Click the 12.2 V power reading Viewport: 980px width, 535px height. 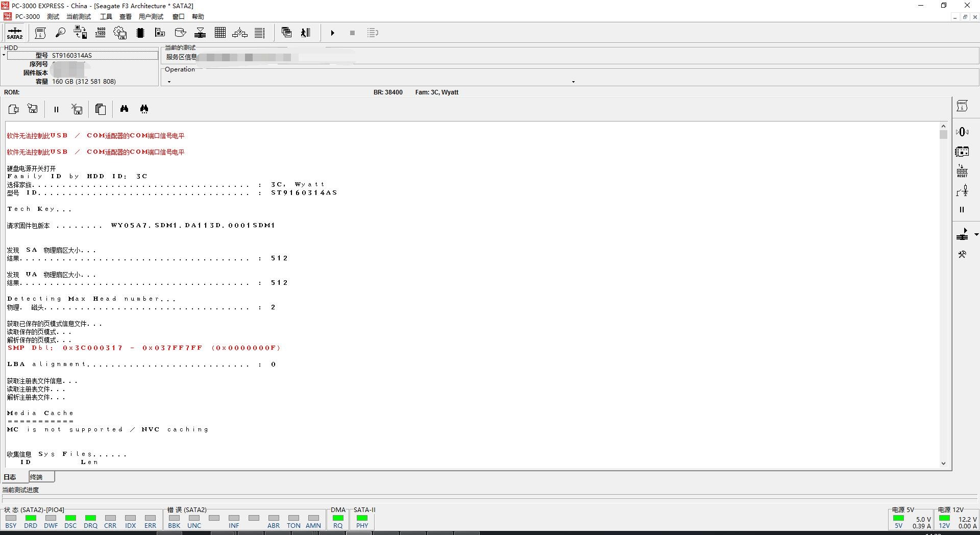coord(967,519)
